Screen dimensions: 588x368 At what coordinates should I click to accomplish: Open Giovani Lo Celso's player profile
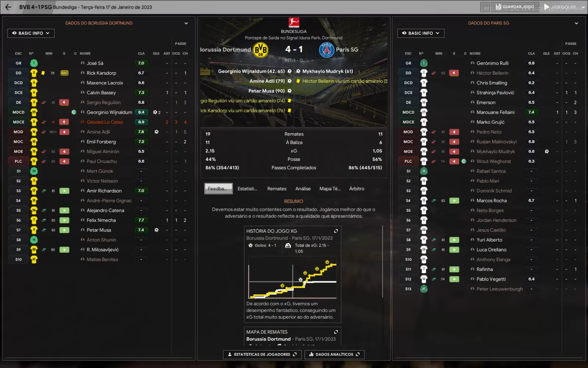[105, 122]
